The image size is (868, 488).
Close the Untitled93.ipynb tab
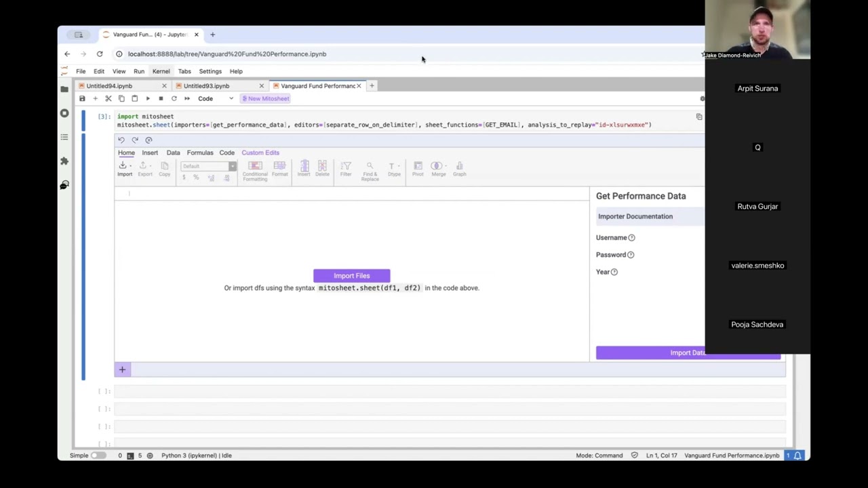pyautogui.click(x=261, y=86)
